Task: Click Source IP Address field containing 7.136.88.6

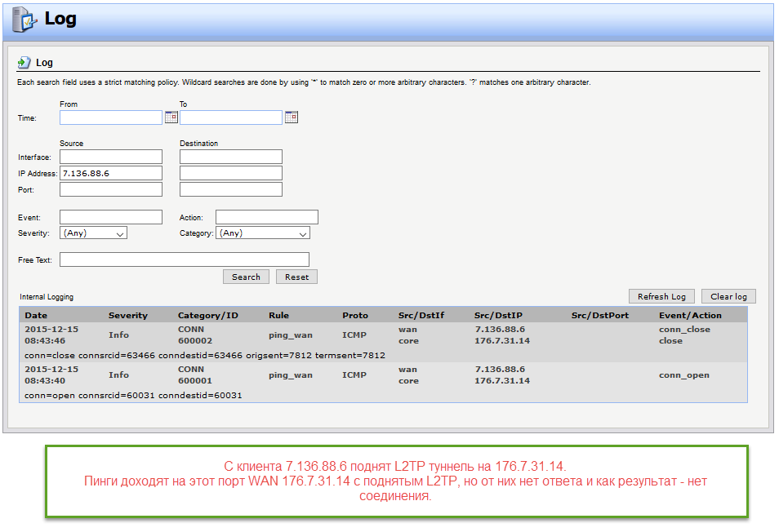Action: click(111, 173)
